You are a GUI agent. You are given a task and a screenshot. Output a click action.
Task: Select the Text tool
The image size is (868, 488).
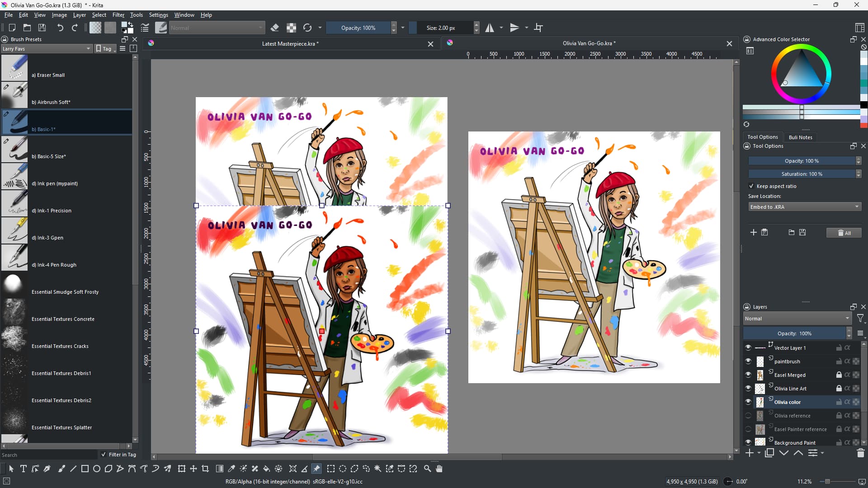23,469
